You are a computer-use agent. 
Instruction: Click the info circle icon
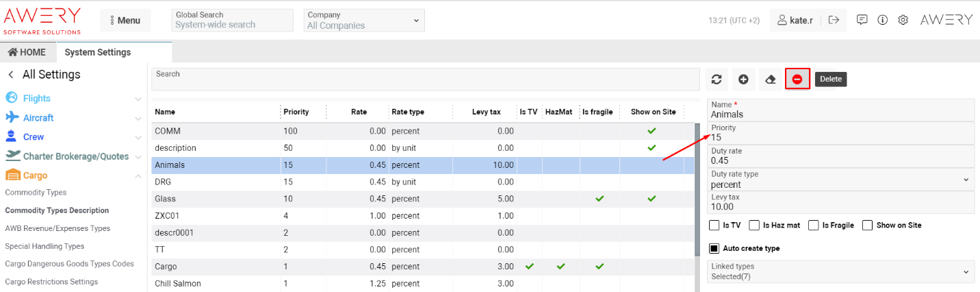point(883,20)
